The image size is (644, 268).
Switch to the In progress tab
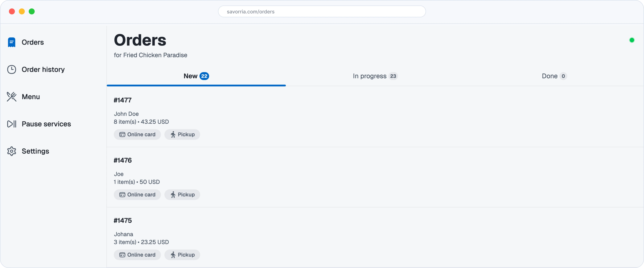pyautogui.click(x=375, y=76)
